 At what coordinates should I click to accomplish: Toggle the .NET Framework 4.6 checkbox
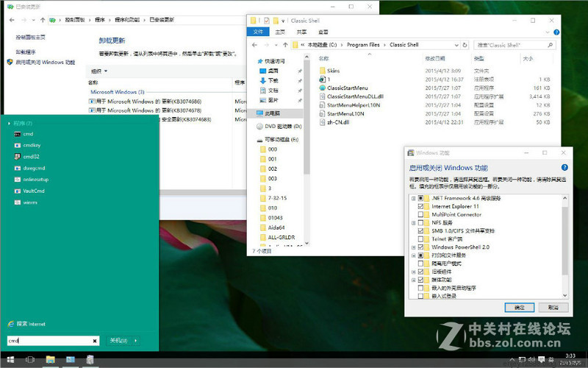point(420,198)
